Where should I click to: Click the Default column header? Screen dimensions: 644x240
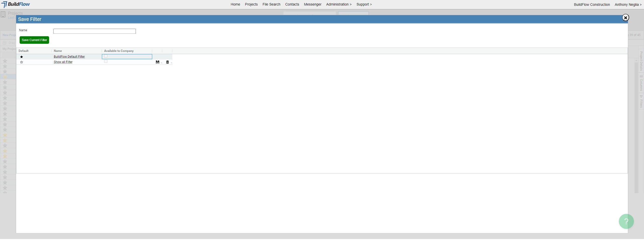[x=23, y=51]
